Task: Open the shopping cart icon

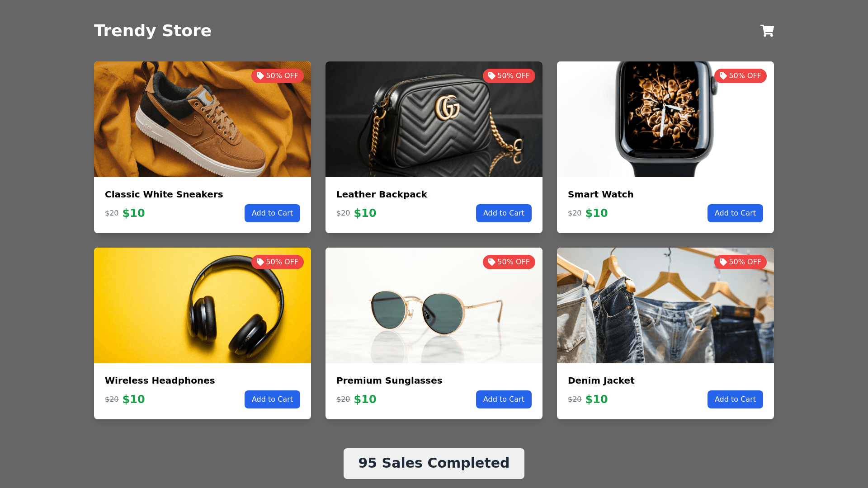Action: coord(767,31)
